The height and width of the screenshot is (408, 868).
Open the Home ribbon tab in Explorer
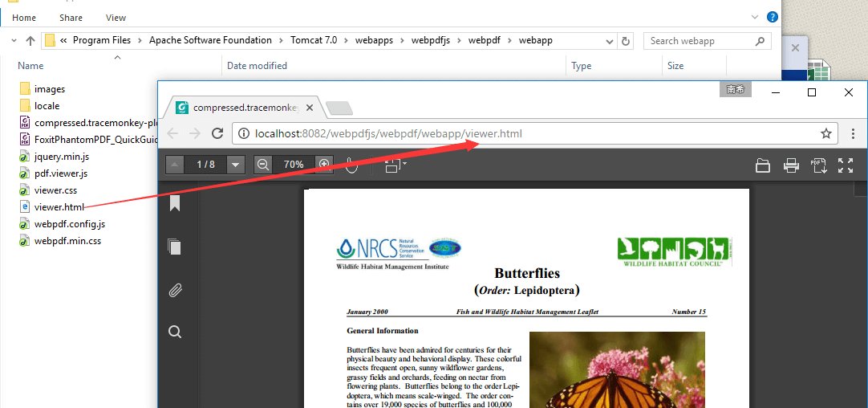tap(24, 18)
